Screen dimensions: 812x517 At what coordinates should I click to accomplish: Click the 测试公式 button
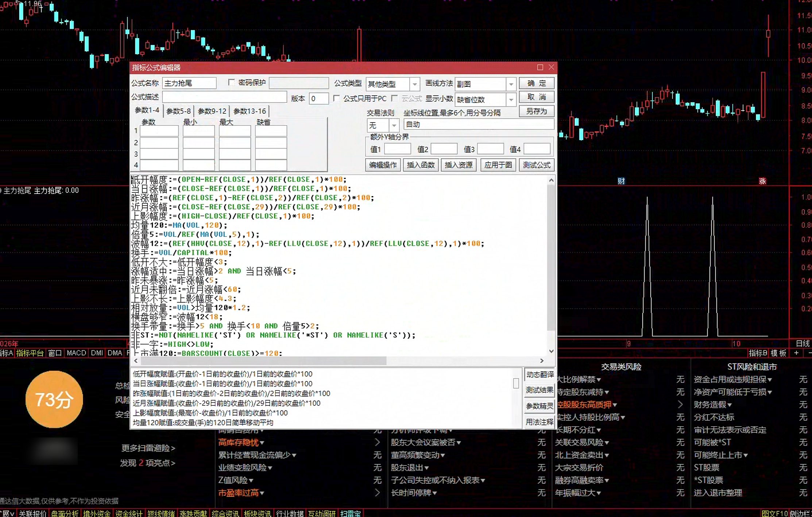[x=536, y=165]
